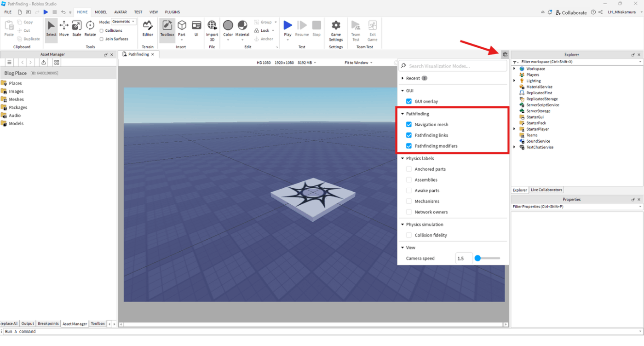Click the Collaborate button
Image resolution: width=644 pixels, height=346 pixels.
tap(571, 12)
